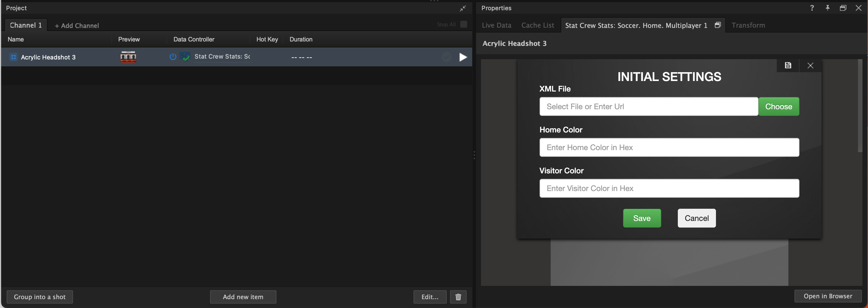Viewport: 868px width, 308px height.
Task: Save settings using the floppy disk icon
Action: 788,65
